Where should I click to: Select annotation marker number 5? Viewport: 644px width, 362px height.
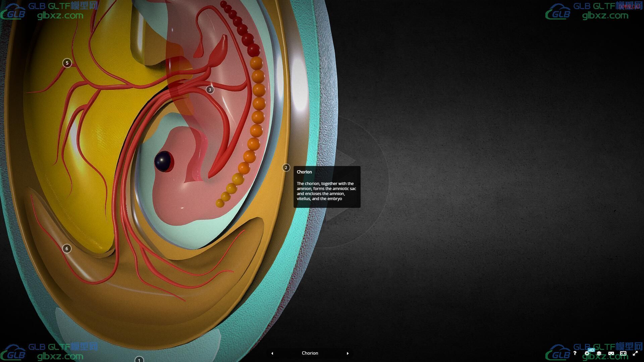coord(67,63)
